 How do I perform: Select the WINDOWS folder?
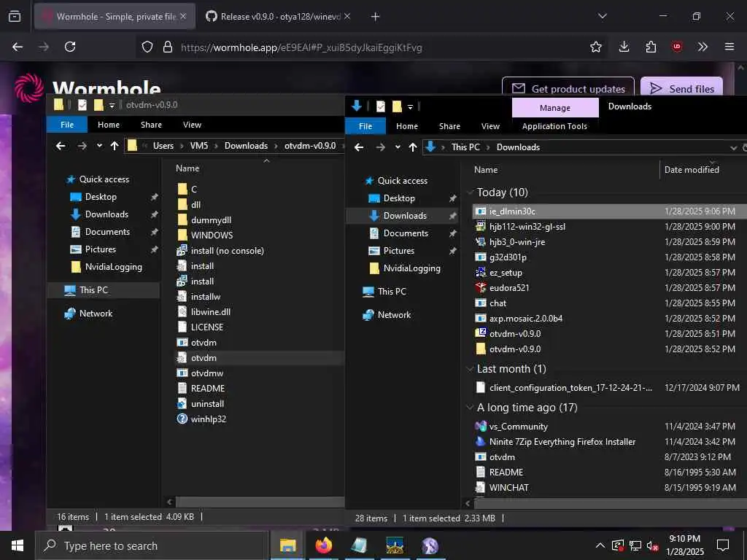212,236
